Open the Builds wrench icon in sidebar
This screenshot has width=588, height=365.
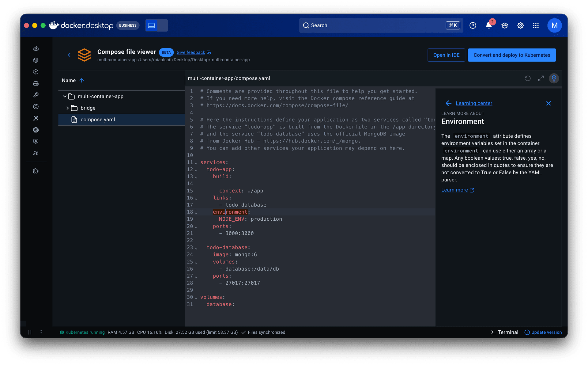pyautogui.click(x=36, y=95)
